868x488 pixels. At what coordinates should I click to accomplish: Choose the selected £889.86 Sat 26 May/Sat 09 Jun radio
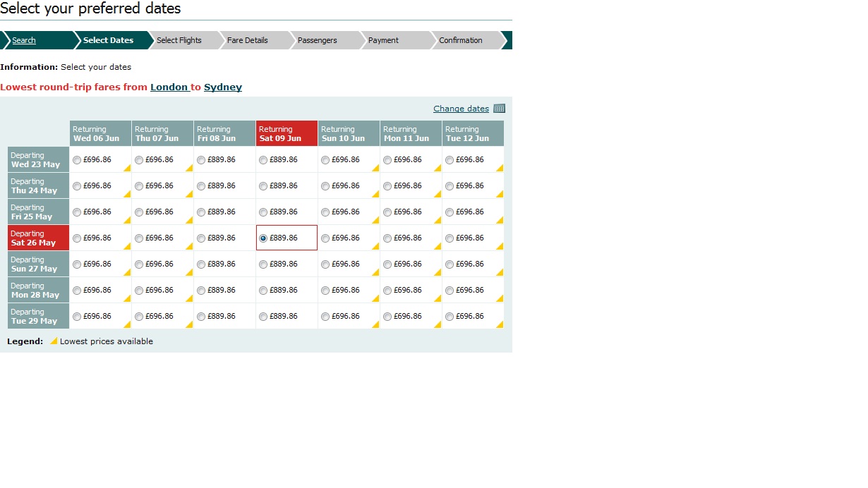[263, 238]
